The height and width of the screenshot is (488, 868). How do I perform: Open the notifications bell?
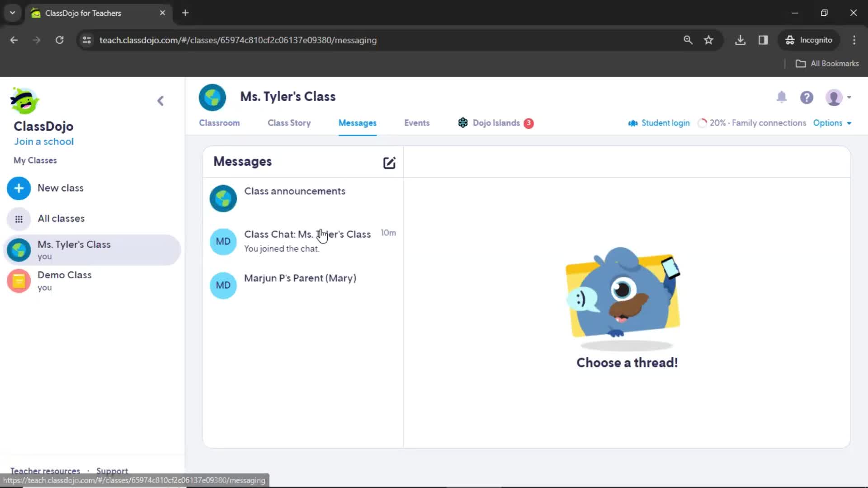coord(782,97)
